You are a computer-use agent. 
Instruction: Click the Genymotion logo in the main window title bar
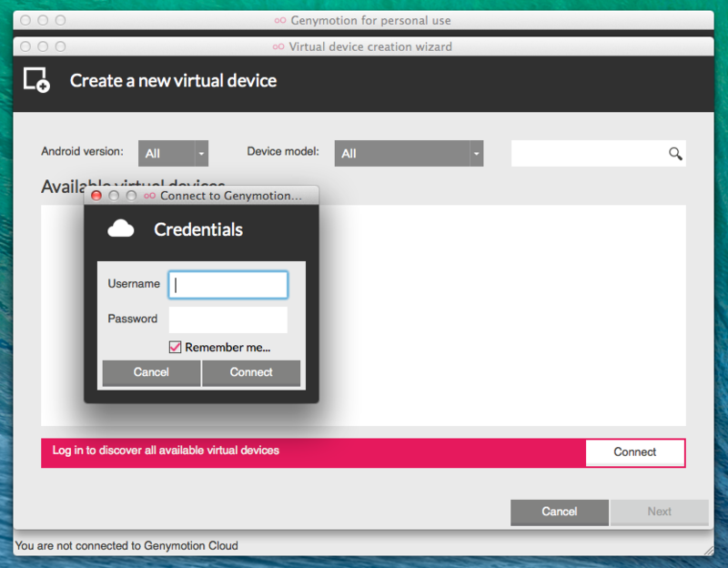click(280, 20)
